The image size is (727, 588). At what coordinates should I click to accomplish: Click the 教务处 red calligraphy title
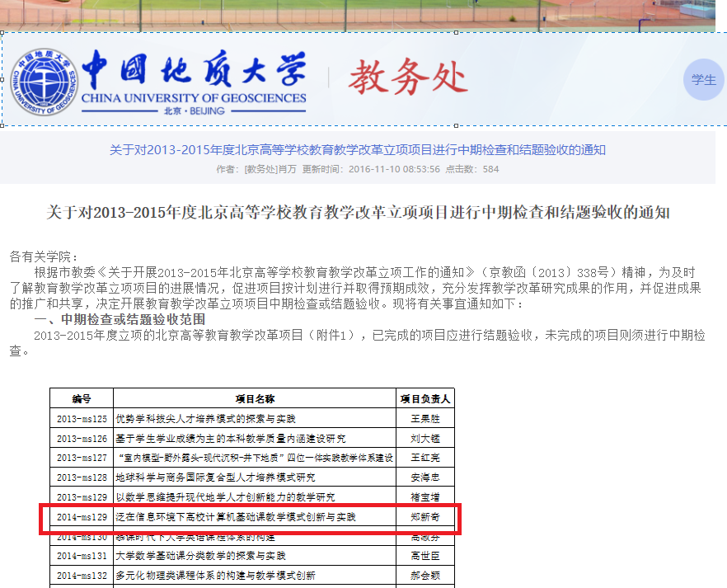(407, 78)
